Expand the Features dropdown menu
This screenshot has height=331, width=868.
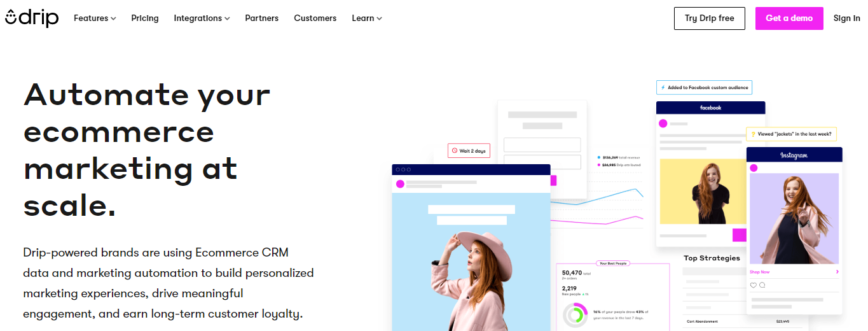coord(95,18)
